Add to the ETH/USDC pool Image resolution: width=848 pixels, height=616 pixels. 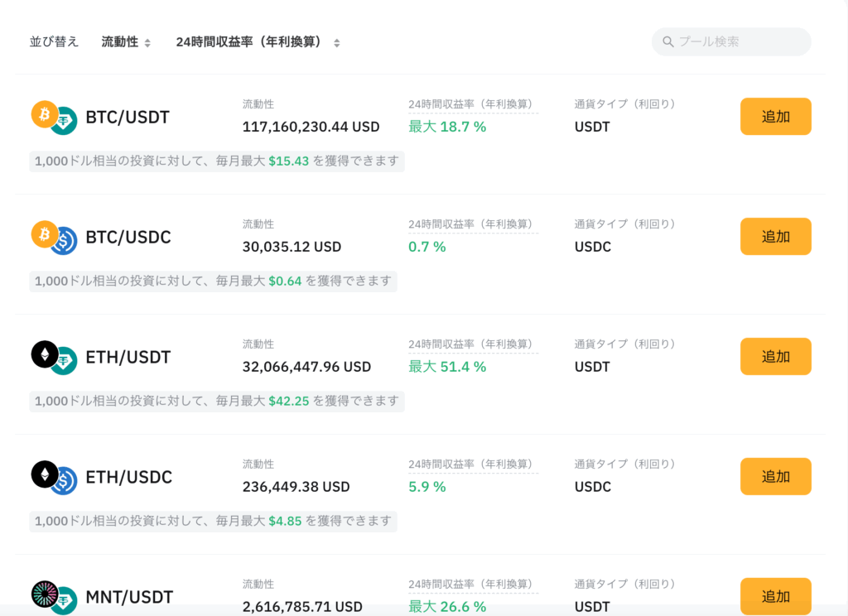(x=775, y=476)
